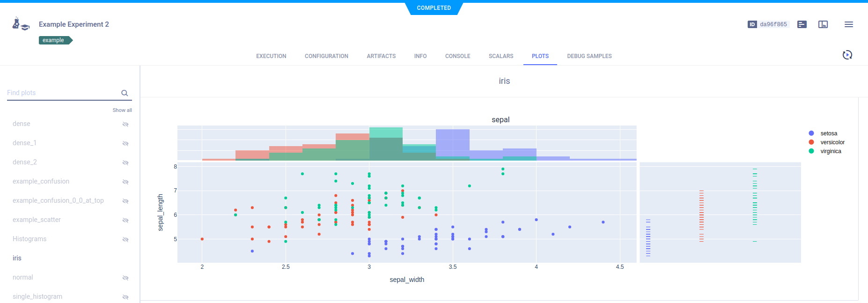Switch to the SCALARS tab

pos(501,56)
